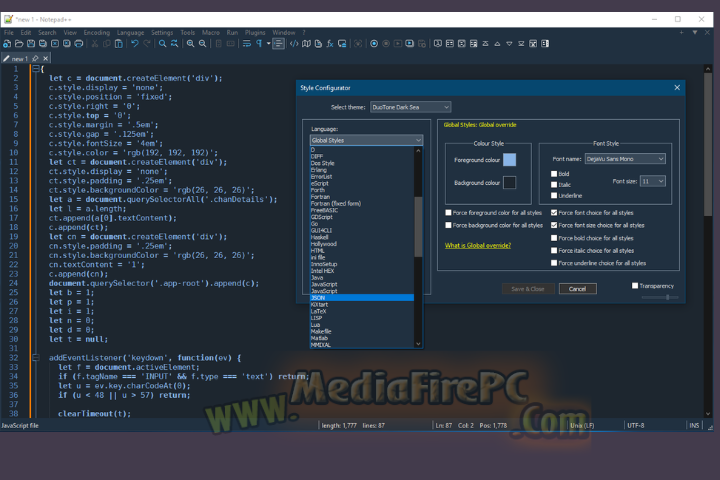Click the Save All toolbar icon
720x480 pixels.
(x=43, y=44)
